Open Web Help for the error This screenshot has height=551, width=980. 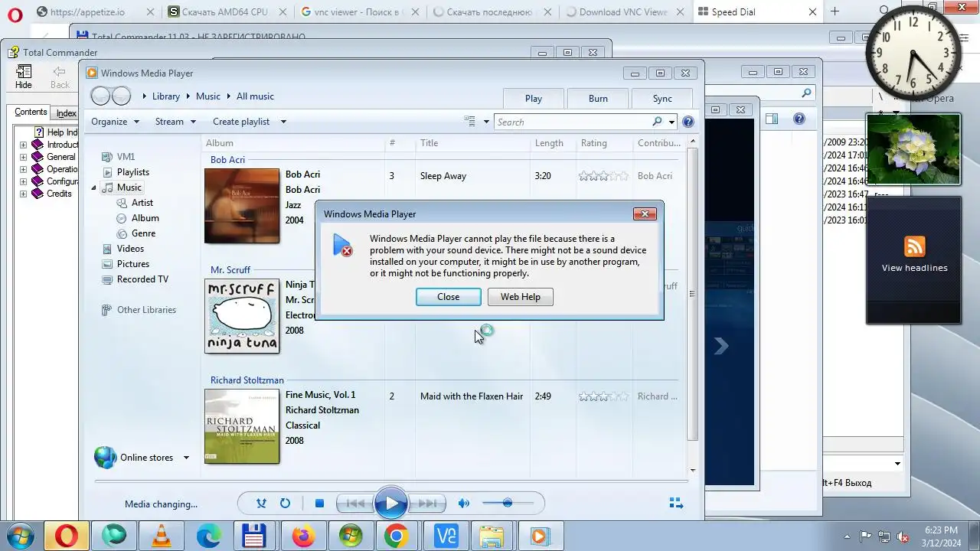pyautogui.click(x=520, y=297)
